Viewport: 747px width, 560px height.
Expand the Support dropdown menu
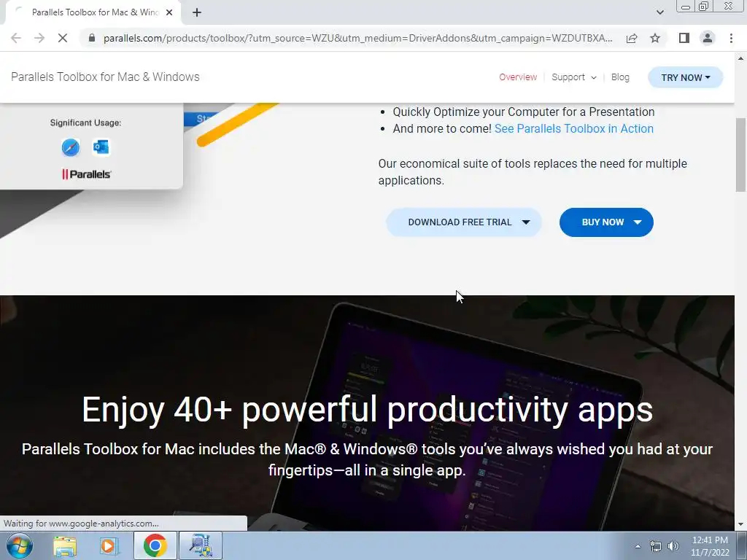click(574, 77)
